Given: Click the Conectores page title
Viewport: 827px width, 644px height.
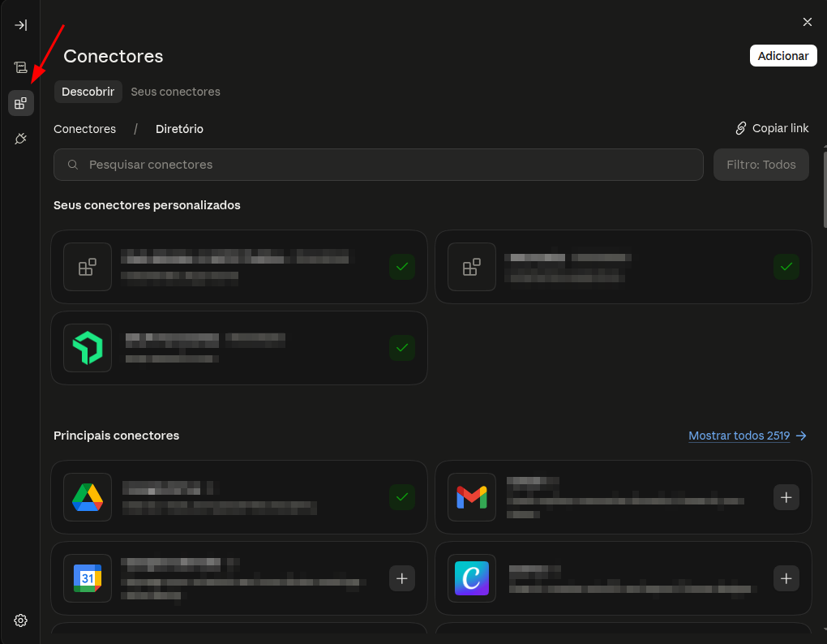Looking at the screenshot, I should point(114,56).
